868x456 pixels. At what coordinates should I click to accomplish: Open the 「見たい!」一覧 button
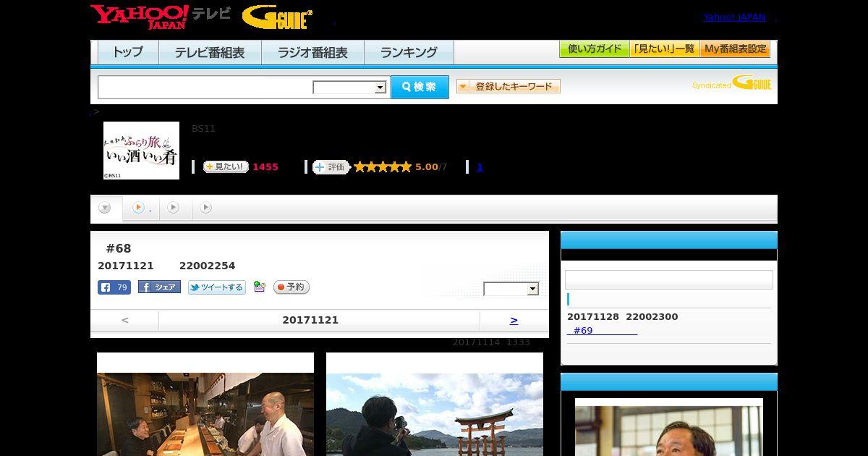(x=664, y=49)
